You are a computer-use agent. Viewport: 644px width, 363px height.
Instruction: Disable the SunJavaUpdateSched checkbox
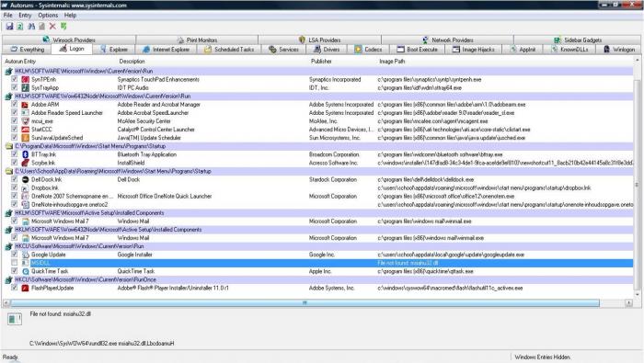[x=15, y=138]
